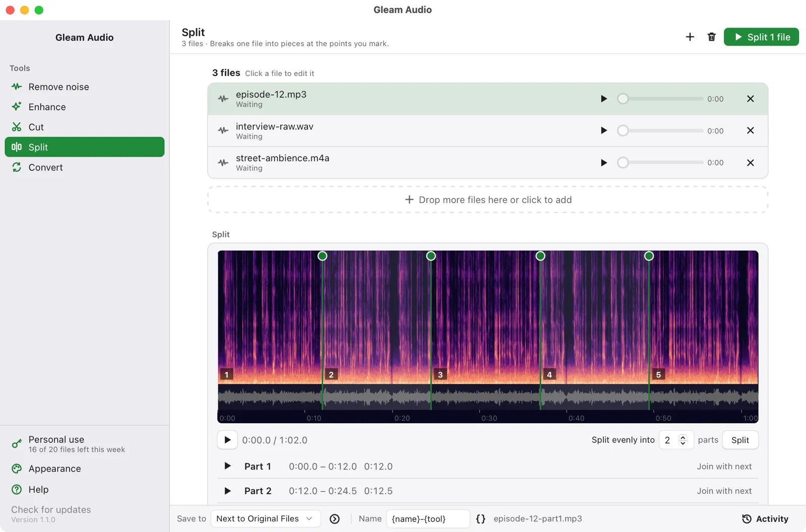This screenshot has width=806, height=532.
Task: Open the Remove noise tool
Action: point(84,87)
